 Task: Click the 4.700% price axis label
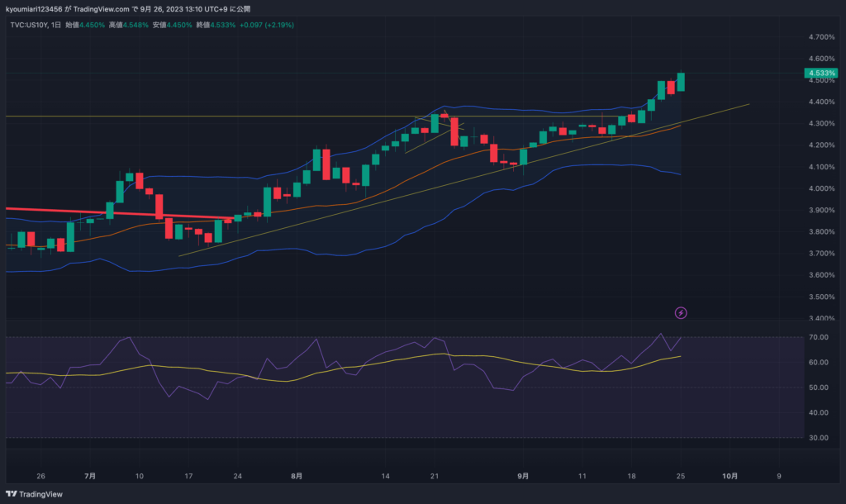pos(821,37)
